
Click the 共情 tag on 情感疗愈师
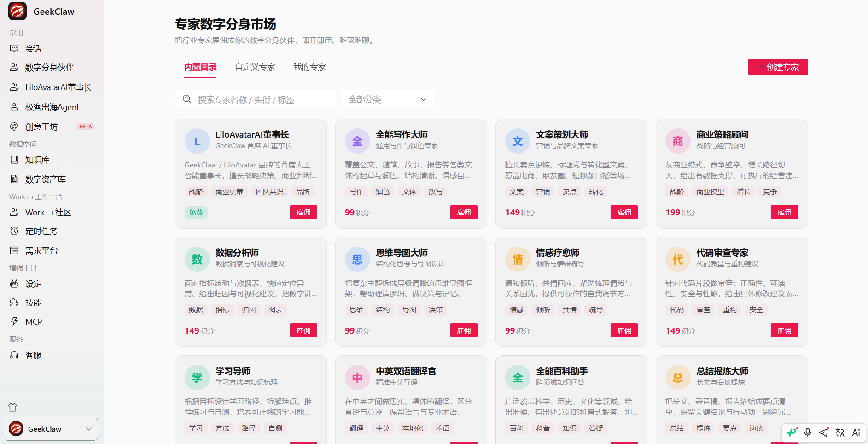(570, 310)
